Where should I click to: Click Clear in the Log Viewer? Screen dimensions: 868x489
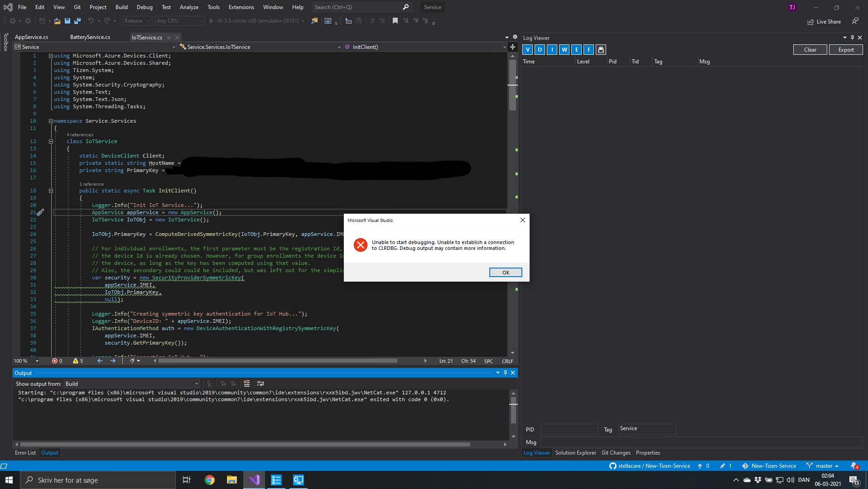[x=810, y=49]
